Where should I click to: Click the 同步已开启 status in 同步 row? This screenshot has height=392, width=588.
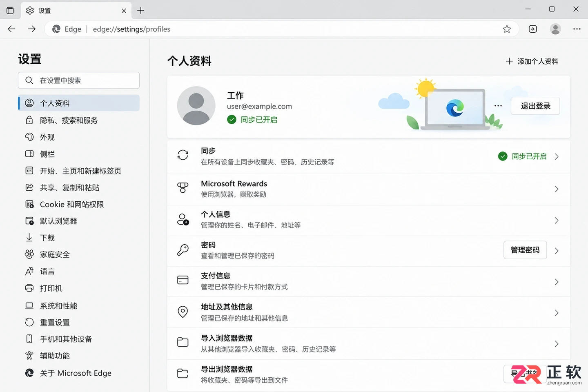click(x=522, y=156)
